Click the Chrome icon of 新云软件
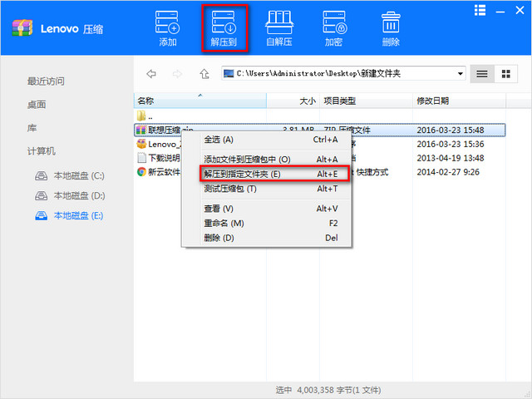 pyautogui.click(x=141, y=172)
